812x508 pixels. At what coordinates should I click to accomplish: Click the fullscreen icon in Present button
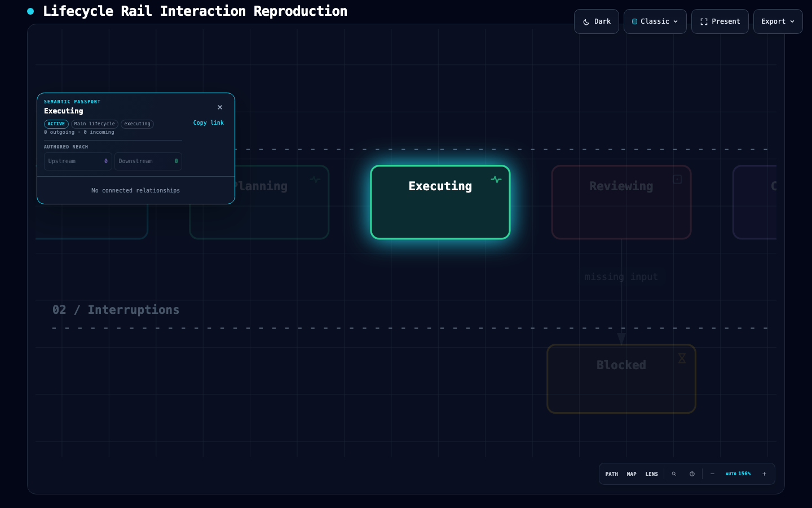[704, 21]
